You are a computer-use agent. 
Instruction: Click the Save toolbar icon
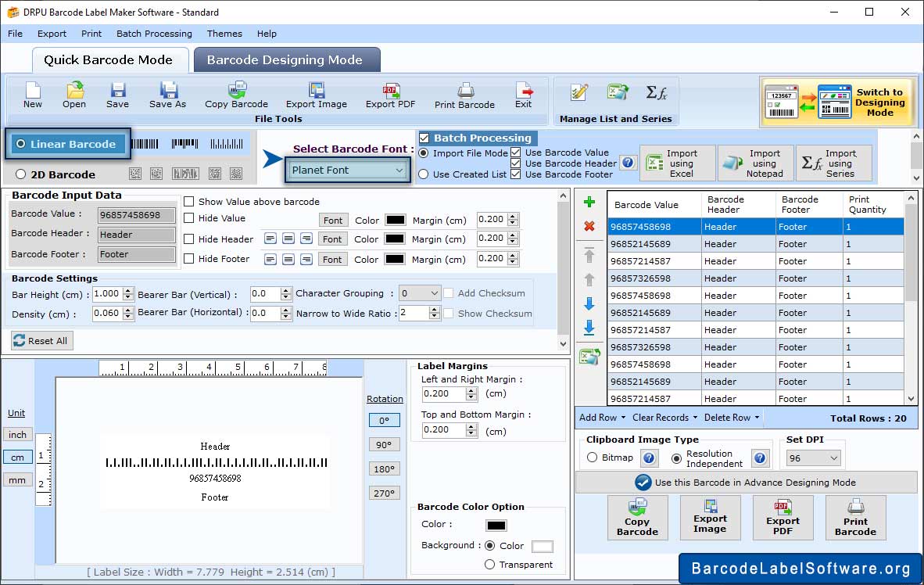[117, 95]
